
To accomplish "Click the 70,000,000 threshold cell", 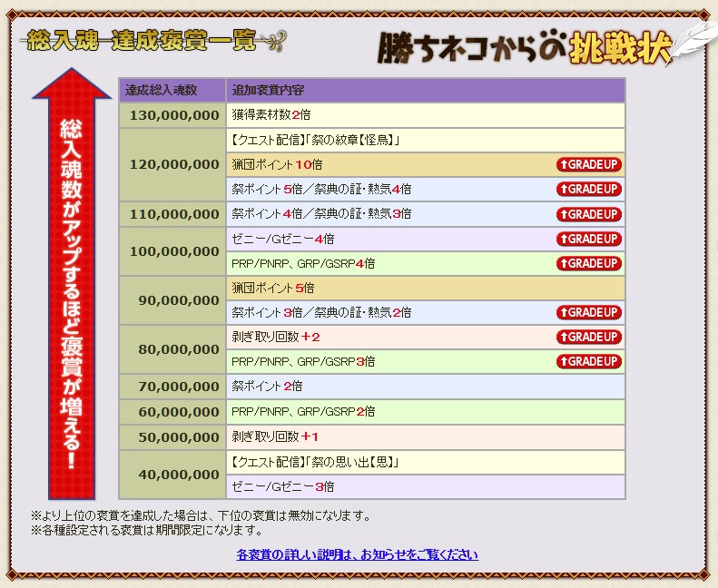I will (172, 387).
